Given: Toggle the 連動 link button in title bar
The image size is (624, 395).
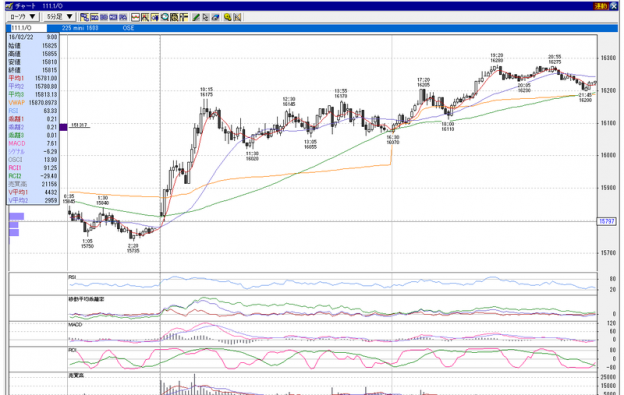Looking at the screenshot, I should coord(600,6).
